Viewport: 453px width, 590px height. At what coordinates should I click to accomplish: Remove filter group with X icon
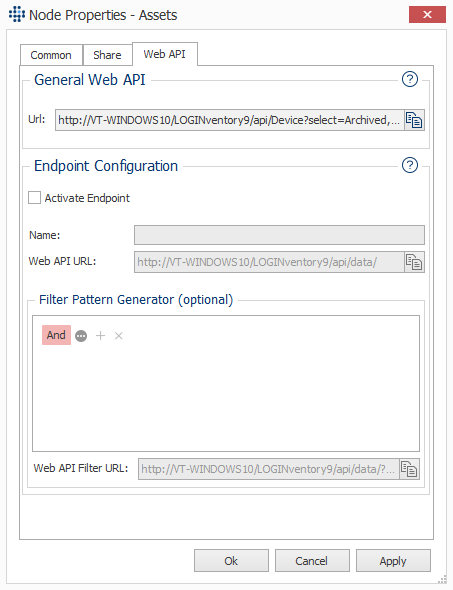point(119,336)
